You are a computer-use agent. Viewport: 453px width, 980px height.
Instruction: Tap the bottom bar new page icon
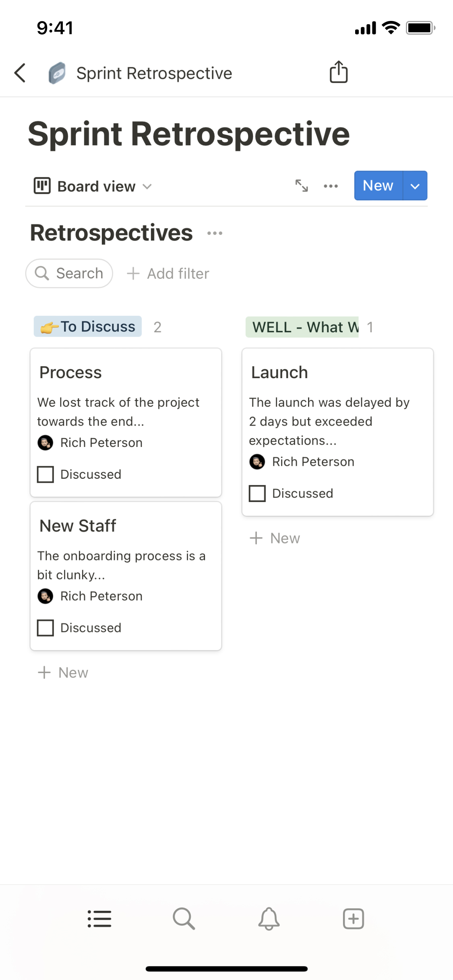(353, 919)
